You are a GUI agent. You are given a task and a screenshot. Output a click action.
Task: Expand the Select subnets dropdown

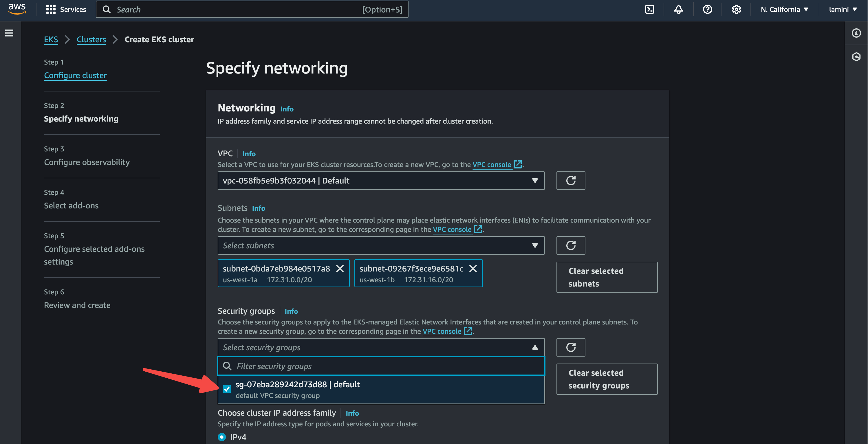tap(381, 245)
